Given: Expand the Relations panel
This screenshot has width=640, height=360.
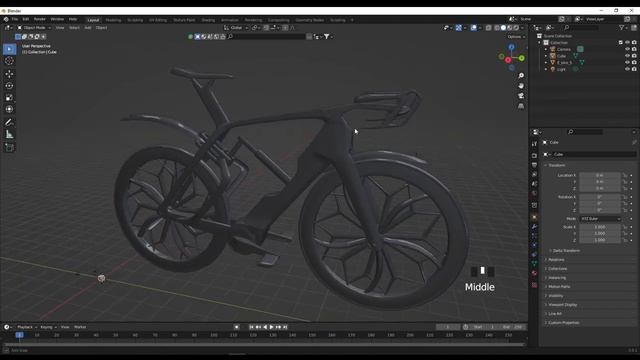Looking at the screenshot, I should coord(555,260).
